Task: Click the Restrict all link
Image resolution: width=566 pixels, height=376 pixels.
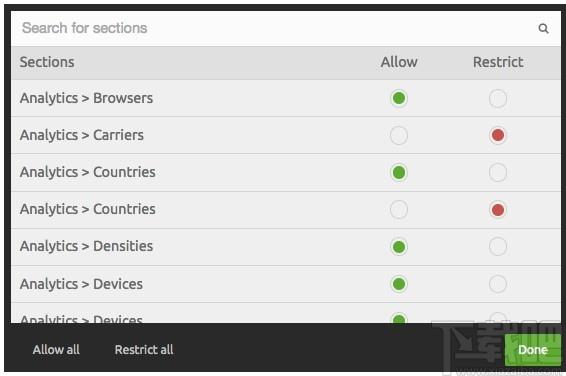Action: [144, 350]
